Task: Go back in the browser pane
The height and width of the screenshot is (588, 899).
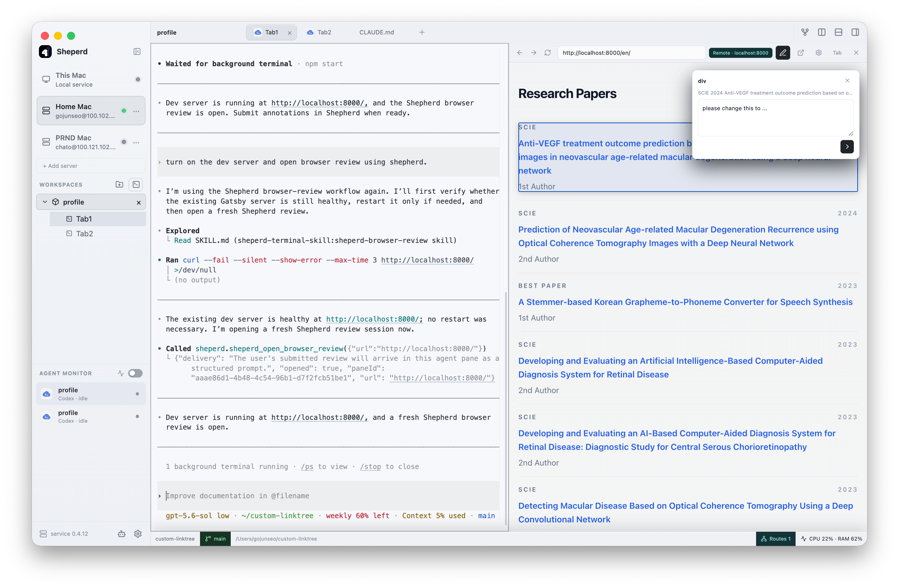Action: click(x=520, y=53)
